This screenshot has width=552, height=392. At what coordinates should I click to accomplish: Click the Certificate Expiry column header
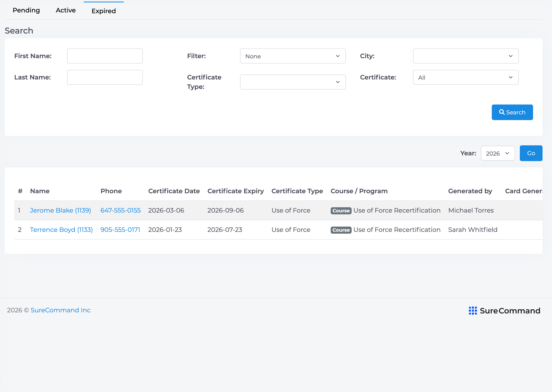236,191
